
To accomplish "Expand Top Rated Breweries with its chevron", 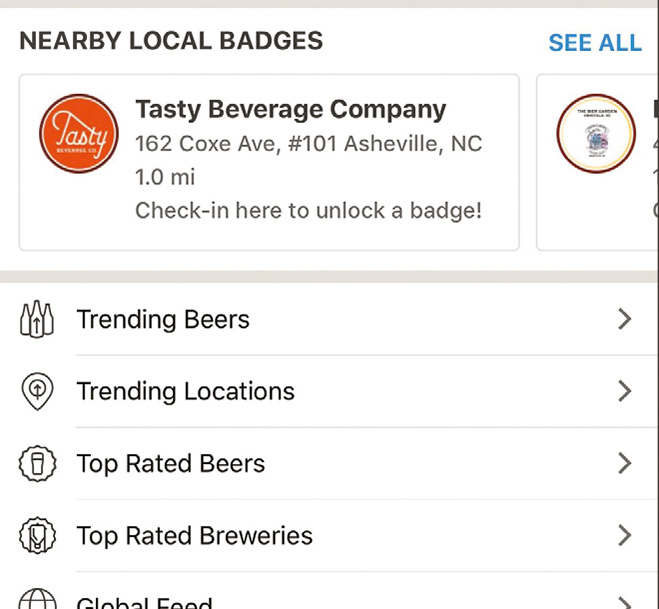I will [x=624, y=535].
